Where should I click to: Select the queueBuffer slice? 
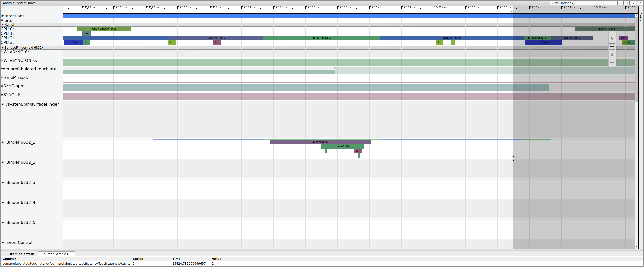pyautogui.click(x=342, y=146)
